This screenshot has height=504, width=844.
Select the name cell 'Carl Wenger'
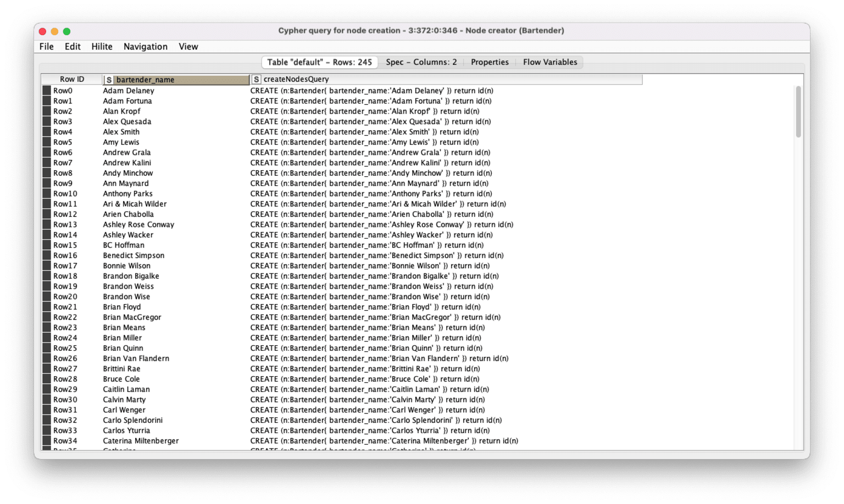[x=176, y=410]
